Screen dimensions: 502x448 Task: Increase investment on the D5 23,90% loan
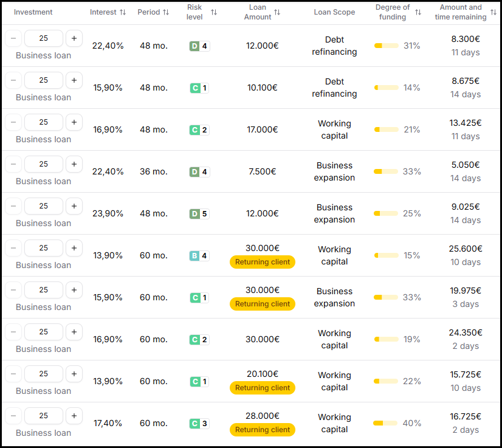click(x=74, y=206)
